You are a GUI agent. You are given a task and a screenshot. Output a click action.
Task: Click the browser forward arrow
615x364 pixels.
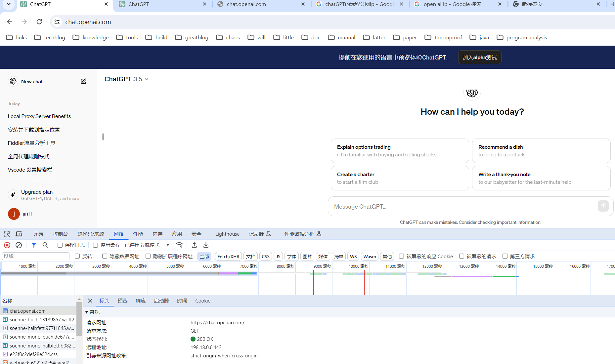[x=24, y=22]
